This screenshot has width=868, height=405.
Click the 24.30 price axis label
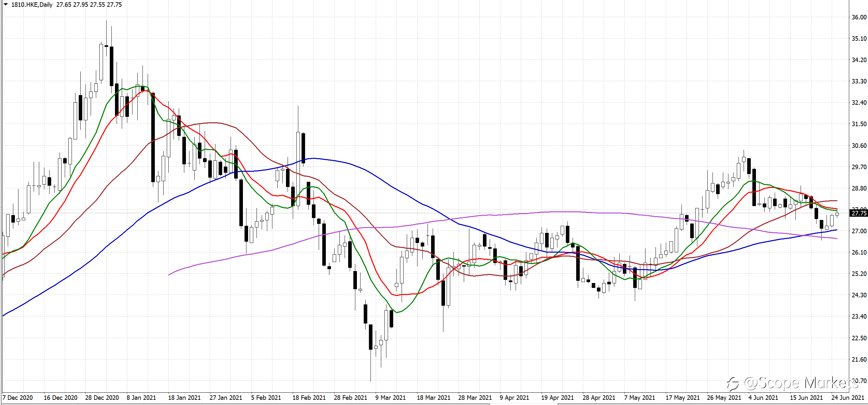tap(859, 295)
